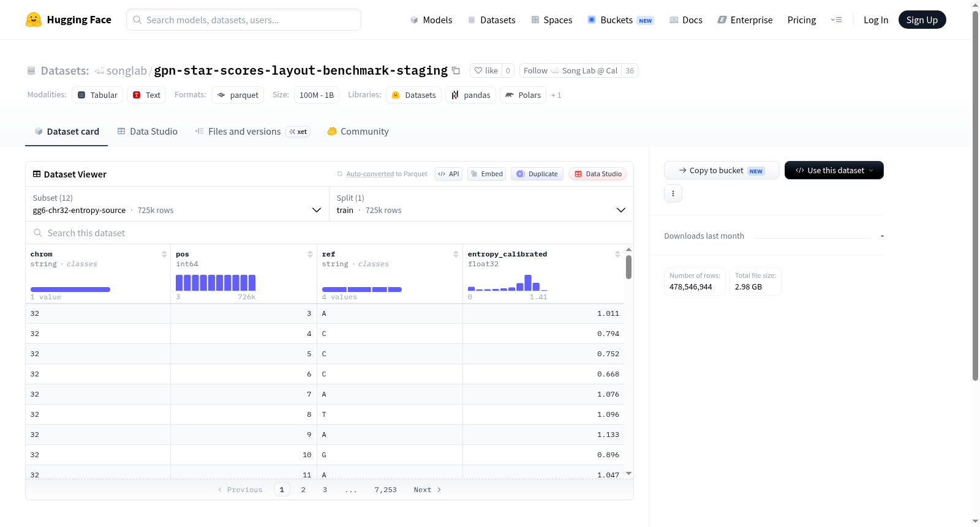The height and width of the screenshot is (527, 980).
Task: Like this dataset with the heart button
Action: (486, 70)
